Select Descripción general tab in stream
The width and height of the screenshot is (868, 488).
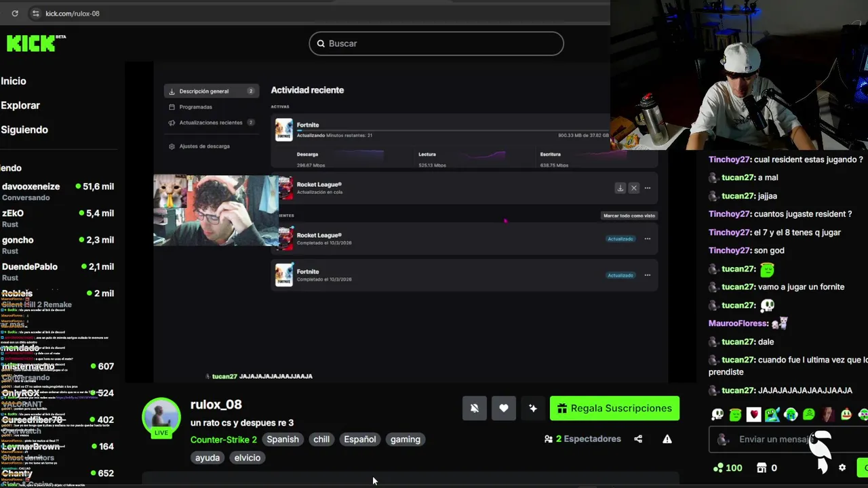(211, 91)
